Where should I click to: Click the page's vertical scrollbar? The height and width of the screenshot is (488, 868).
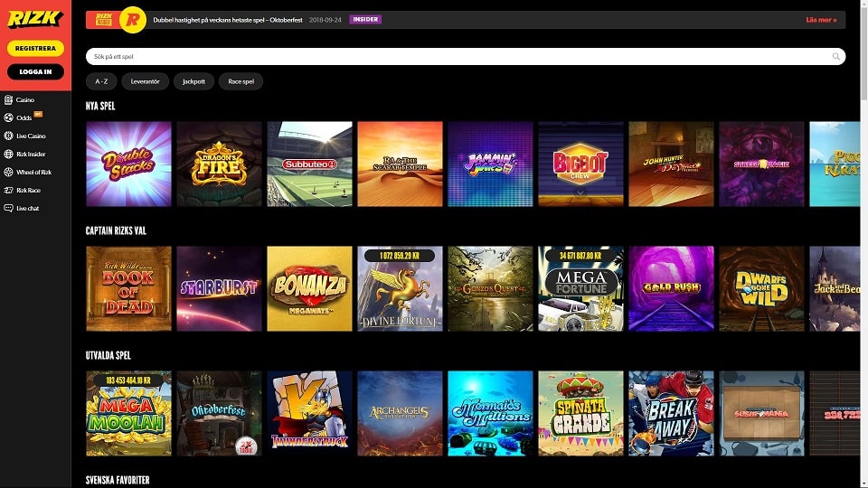coord(863,244)
